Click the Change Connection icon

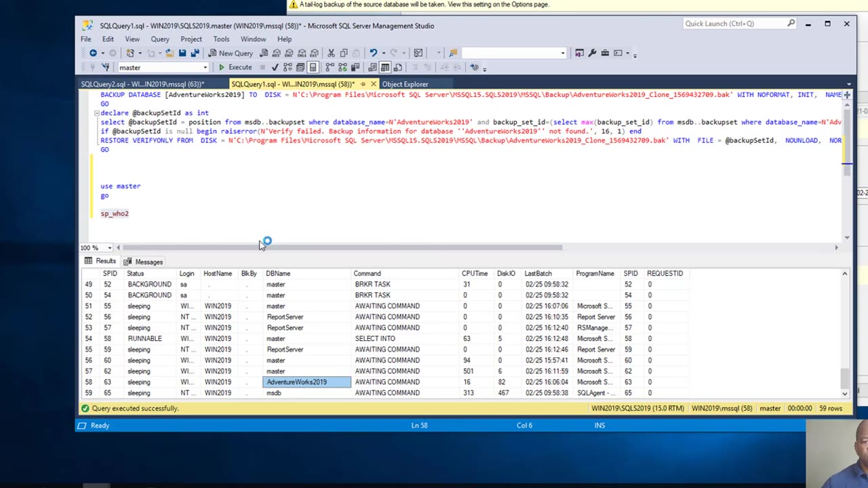tap(105, 67)
